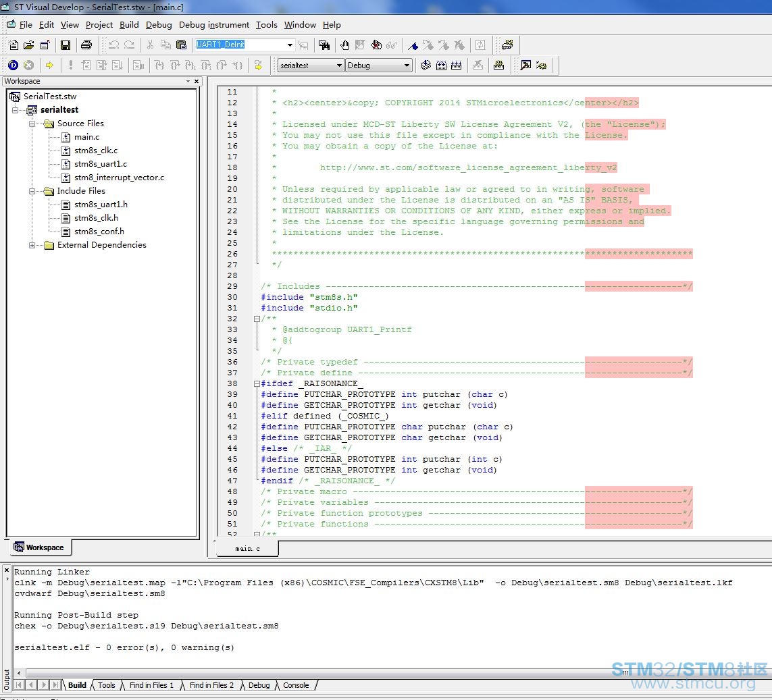
Task: Open the Tools menu
Action: pyautogui.click(x=266, y=24)
